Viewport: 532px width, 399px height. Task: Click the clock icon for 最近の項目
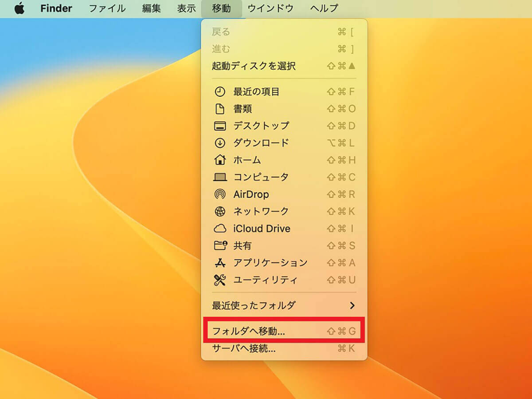(x=220, y=92)
